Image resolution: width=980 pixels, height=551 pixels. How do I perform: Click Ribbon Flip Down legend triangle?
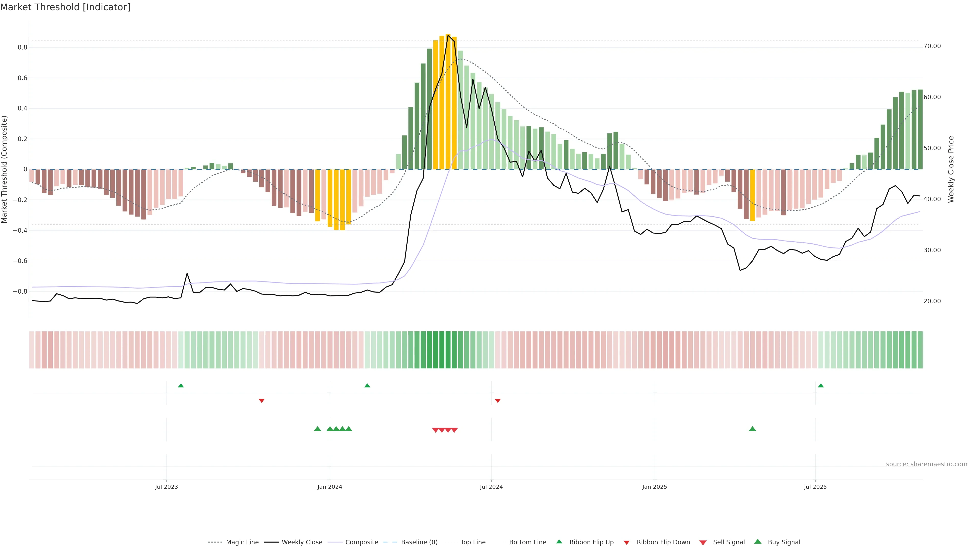tap(627, 543)
